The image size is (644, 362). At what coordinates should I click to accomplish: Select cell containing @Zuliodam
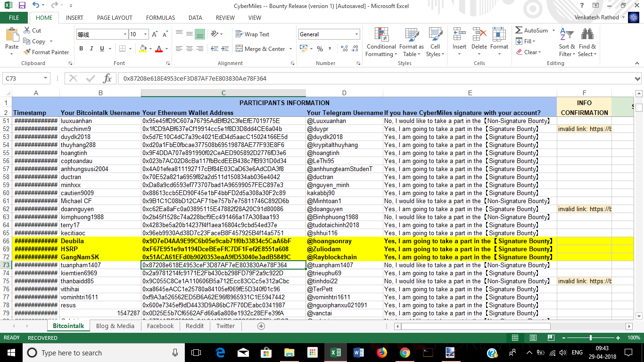pos(345,249)
